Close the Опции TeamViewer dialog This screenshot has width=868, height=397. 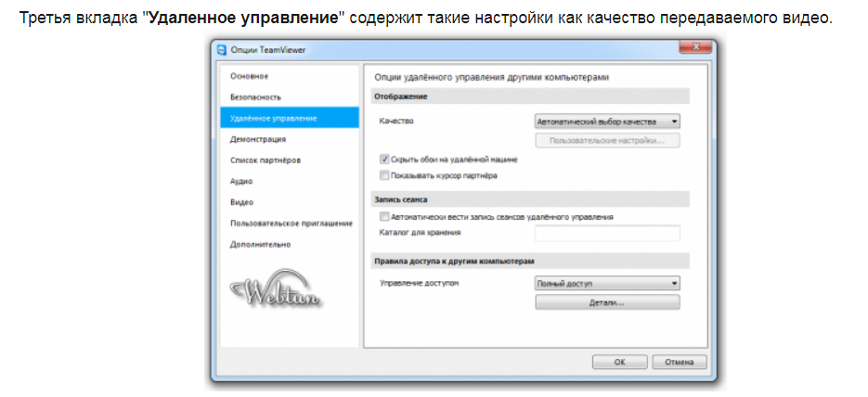[694, 46]
